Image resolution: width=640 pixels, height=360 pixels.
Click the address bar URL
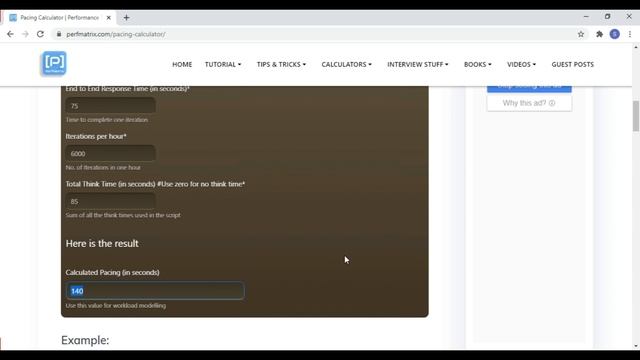(x=116, y=34)
